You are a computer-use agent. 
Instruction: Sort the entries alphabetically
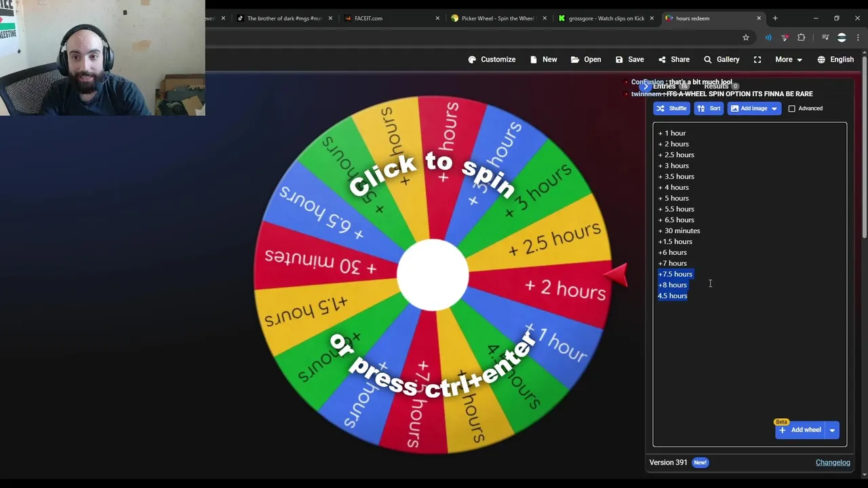[x=709, y=108]
